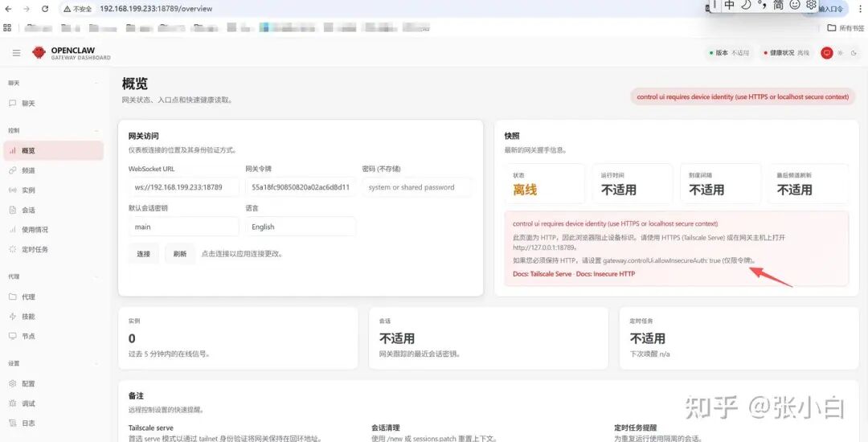868x442 pixels.
Task: Open the Docs: Tailscale Serve link
Action: [x=542, y=274]
